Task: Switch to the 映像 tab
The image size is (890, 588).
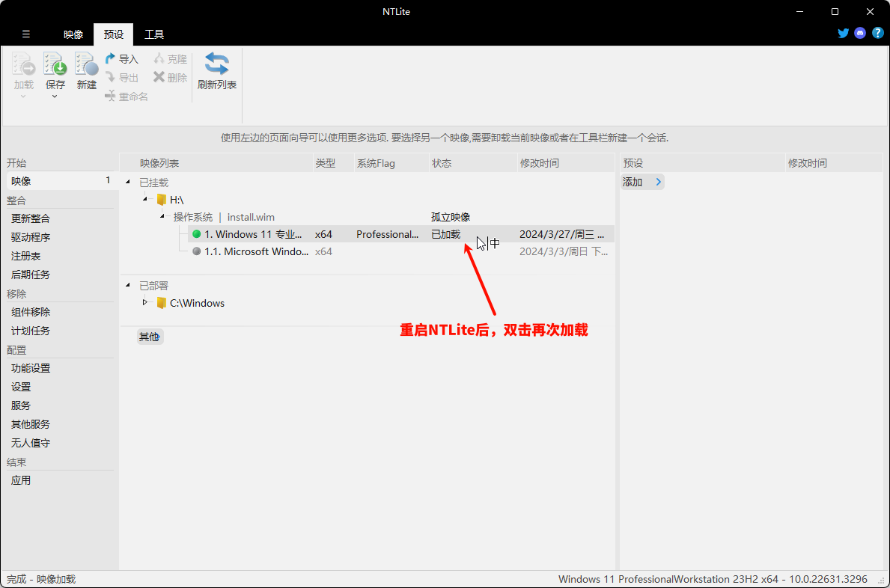Action: (73, 34)
